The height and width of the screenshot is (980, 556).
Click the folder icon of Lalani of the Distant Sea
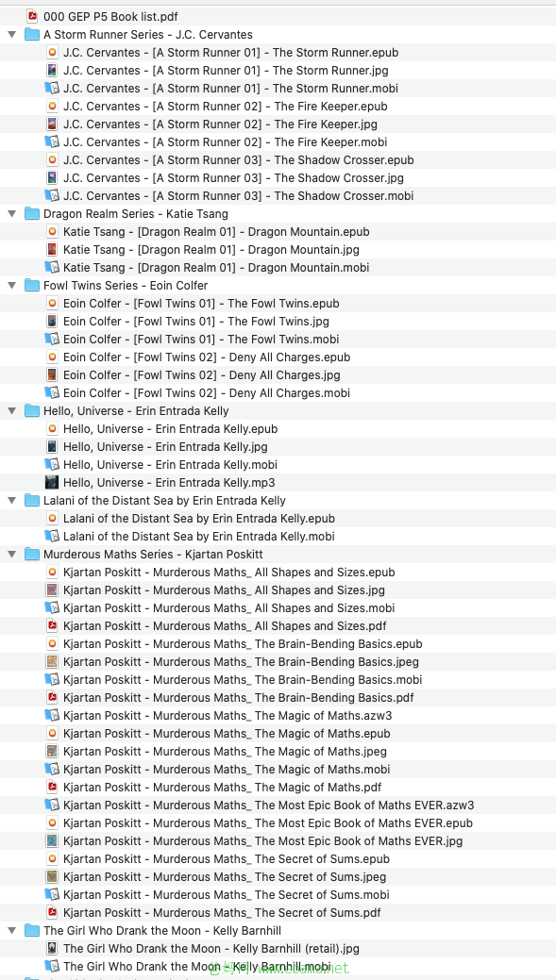[32, 501]
